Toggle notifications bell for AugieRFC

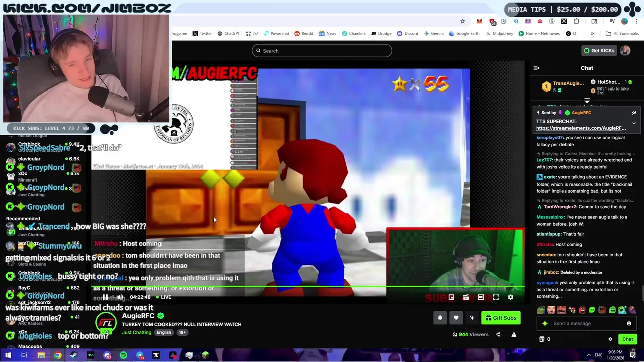440,318
